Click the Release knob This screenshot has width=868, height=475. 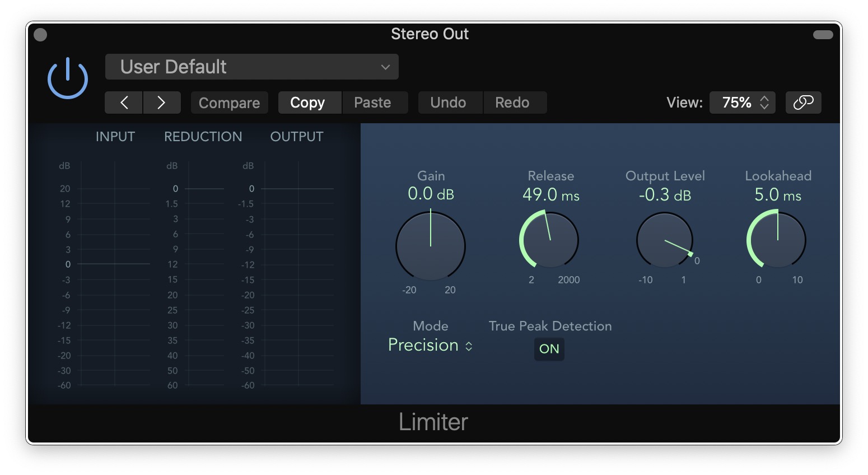(x=549, y=240)
